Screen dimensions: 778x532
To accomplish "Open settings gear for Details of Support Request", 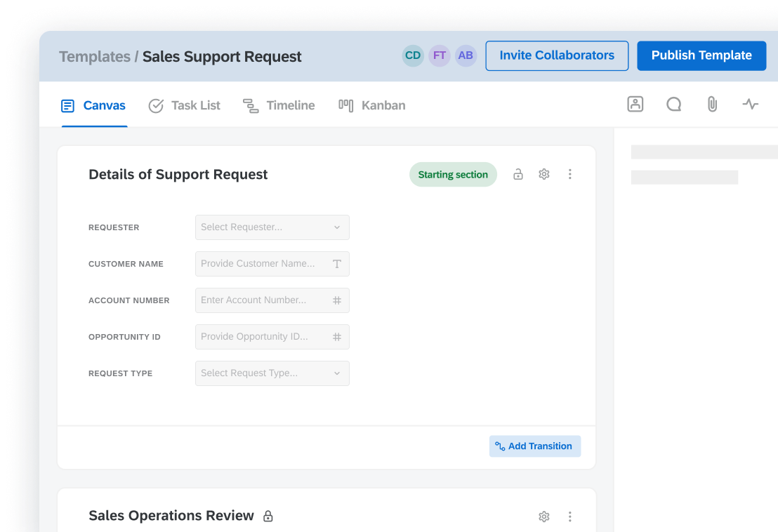I will coord(543,174).
